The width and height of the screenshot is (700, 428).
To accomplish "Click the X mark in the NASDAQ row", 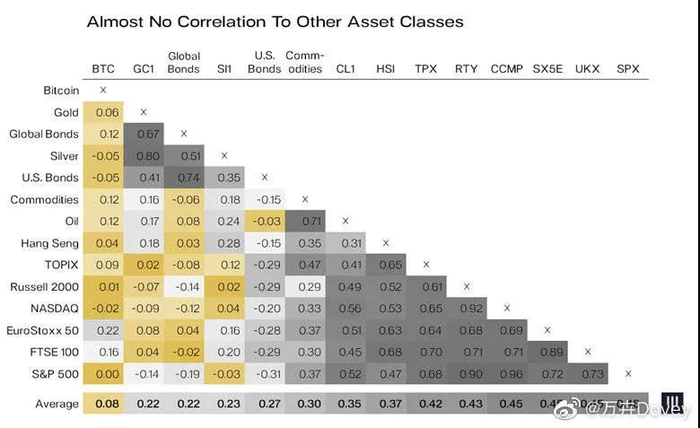I will click(x=507, y=308).
